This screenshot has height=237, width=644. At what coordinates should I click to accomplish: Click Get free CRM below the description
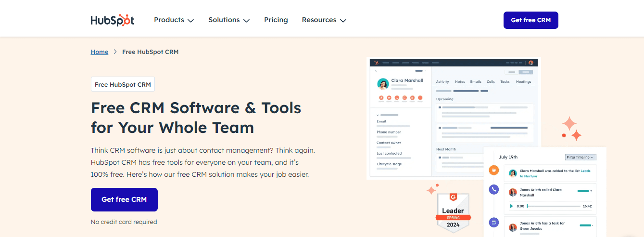124,199
